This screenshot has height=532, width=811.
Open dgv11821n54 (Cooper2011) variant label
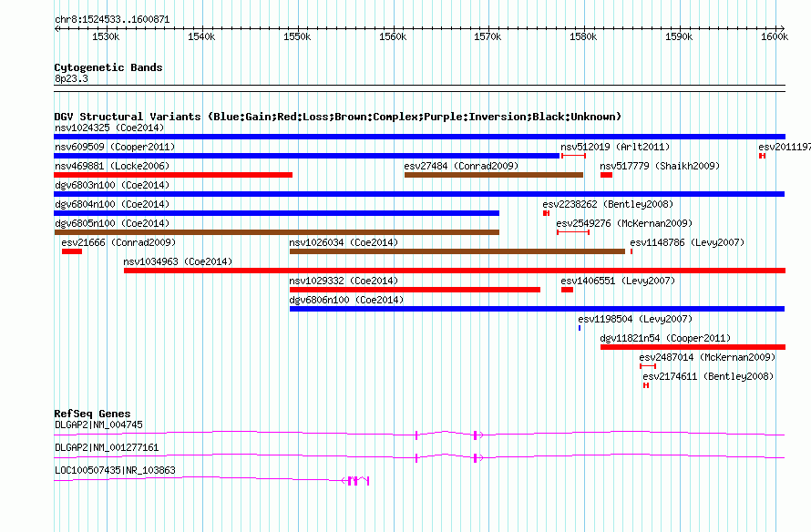pyautogui.click(x=666, y=338)
